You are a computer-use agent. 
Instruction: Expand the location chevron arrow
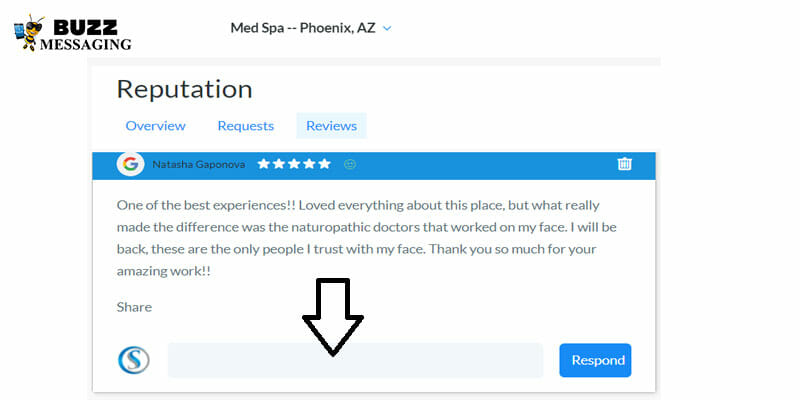click(x=387, y=28)
